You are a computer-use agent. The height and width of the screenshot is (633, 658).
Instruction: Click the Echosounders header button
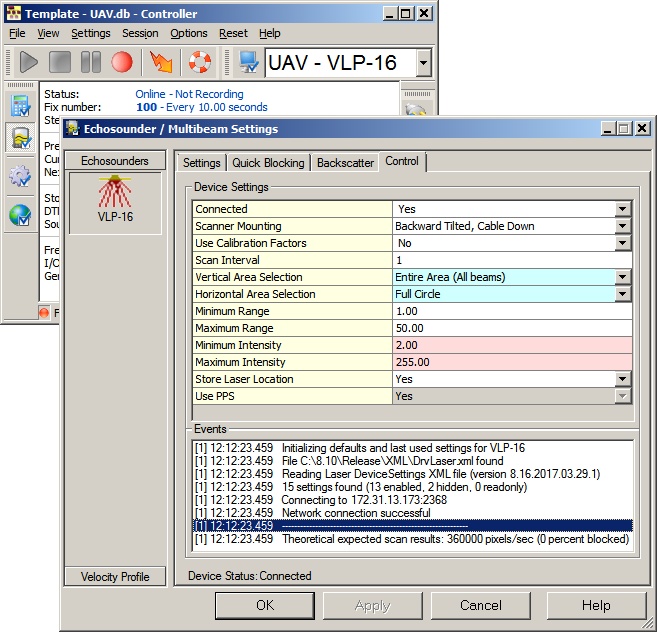tap(115, 161)
